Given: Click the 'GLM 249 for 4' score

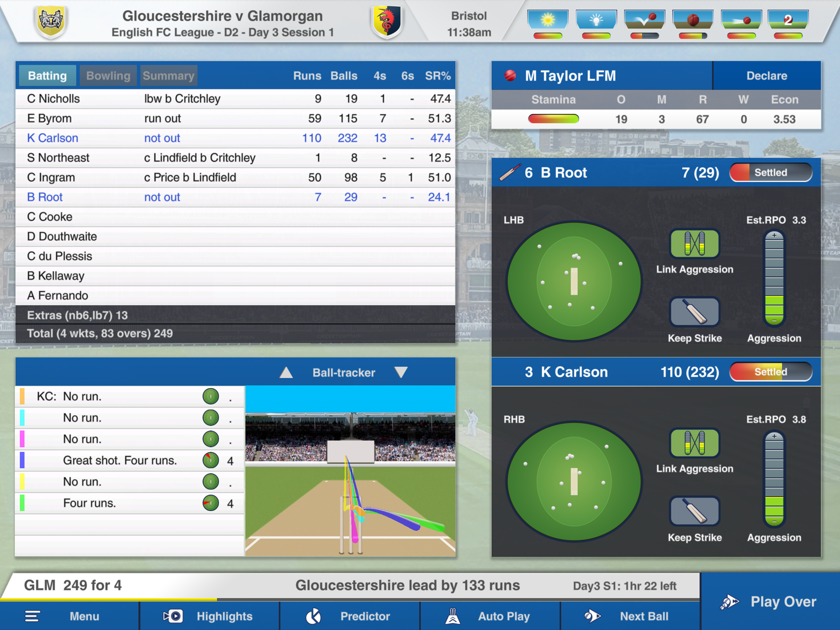Looking at the screenshot, I should point(73,585).
